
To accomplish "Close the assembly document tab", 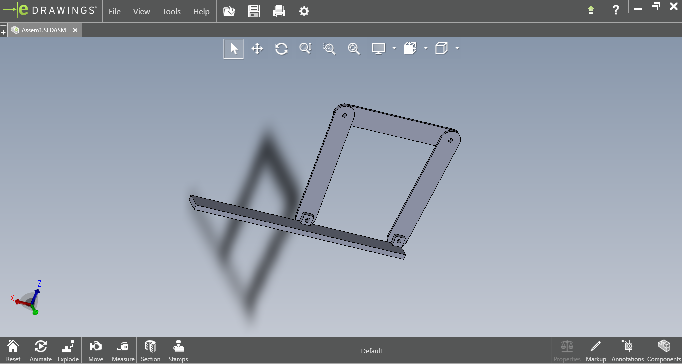I will pos(75,30).
